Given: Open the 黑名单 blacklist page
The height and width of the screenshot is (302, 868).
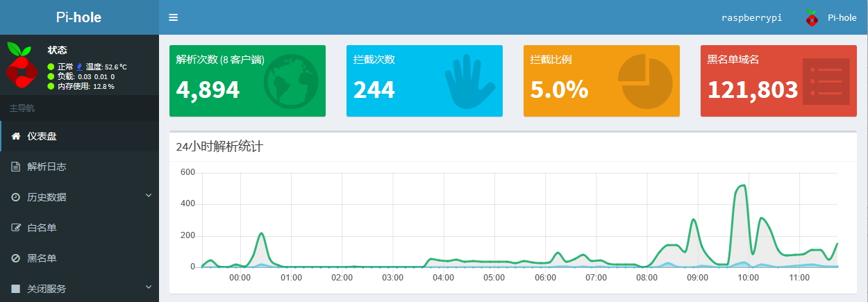Looking at the screenshot, I should tap(80, 258).
